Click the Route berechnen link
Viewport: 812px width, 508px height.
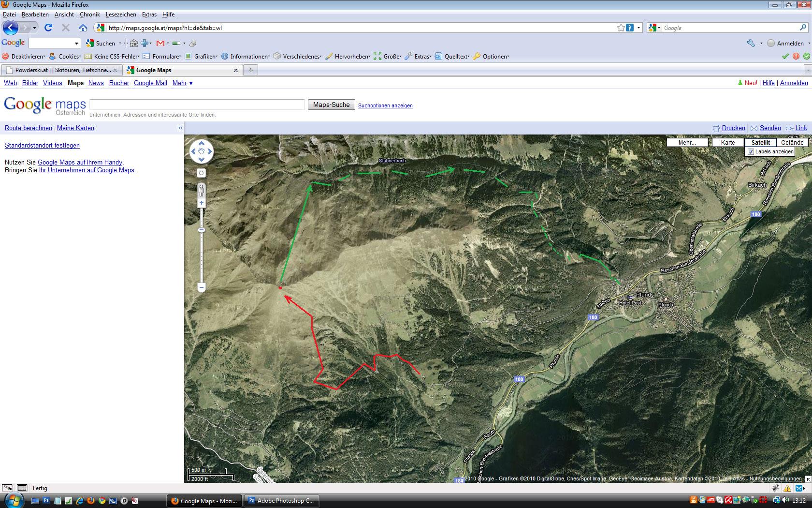click(x=29, y=128)
